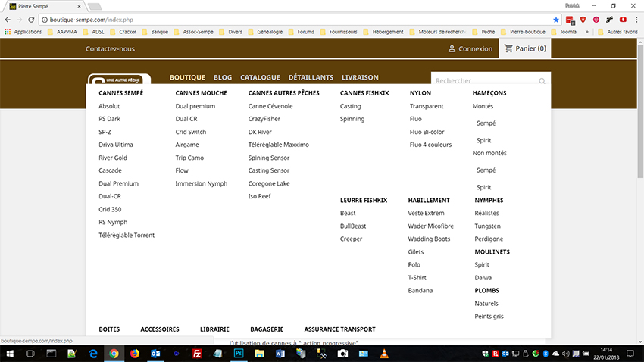644x362 pixels.
Task: Open the Chrome three-dot menu
Action: point(636,20)
